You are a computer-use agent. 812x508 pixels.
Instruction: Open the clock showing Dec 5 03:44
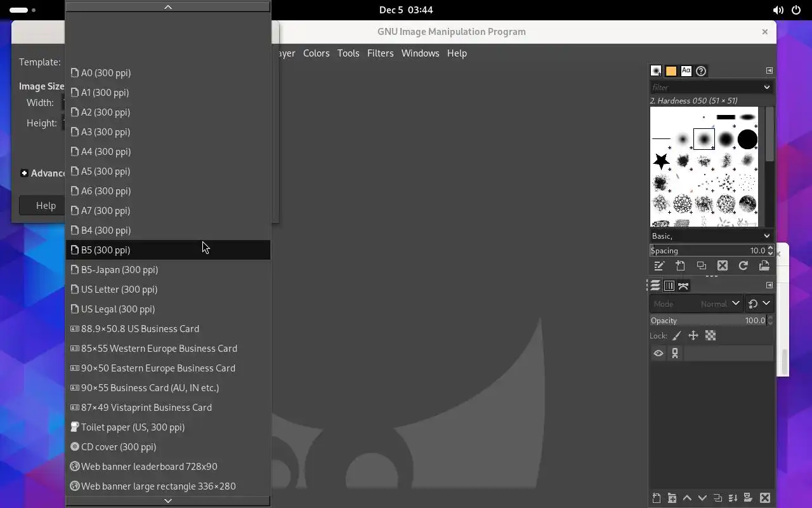406,10
